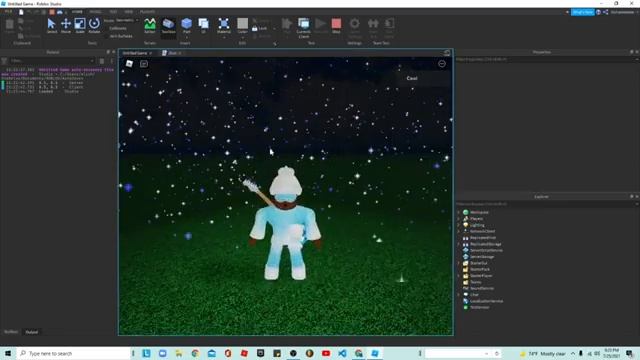640x360 pixels.
Task: Activate the Rotate tool
Action: tap(94, 26)
